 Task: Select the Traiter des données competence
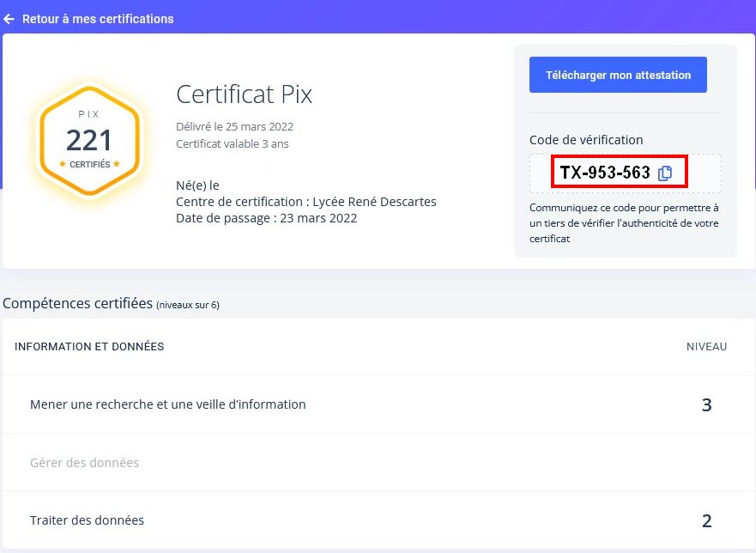pyautogui.click(x=88, y=520)
